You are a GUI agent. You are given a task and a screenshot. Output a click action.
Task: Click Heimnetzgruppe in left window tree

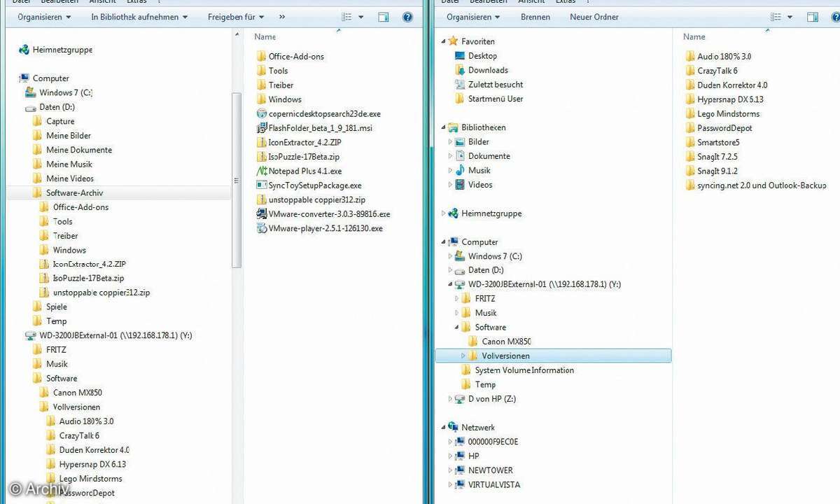point(55,50)
